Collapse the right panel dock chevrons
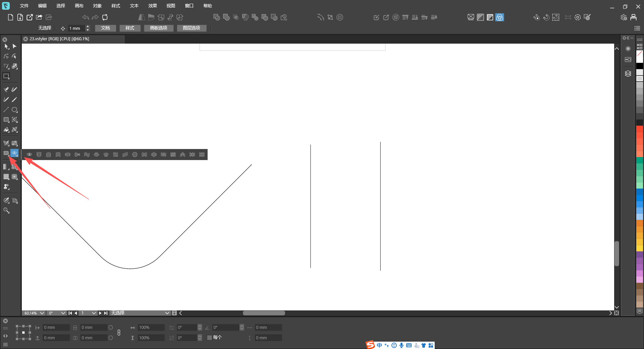This screenshot has width=644, height=349. click(x=628, y=38)
